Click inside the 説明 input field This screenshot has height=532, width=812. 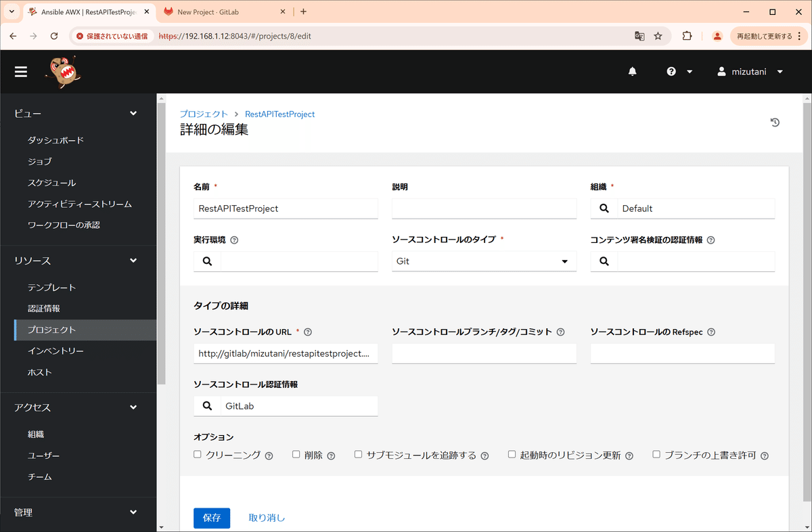pyautogui.click(x=484, y=208)
